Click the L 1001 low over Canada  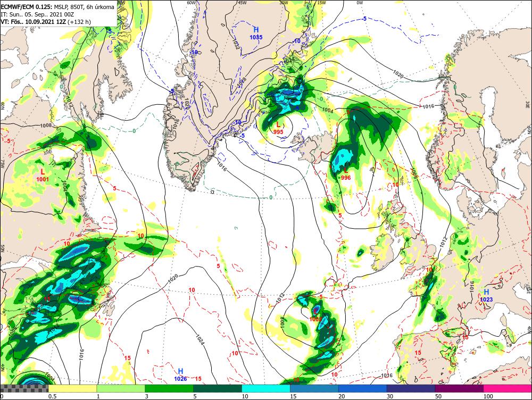tap(43, 176)
